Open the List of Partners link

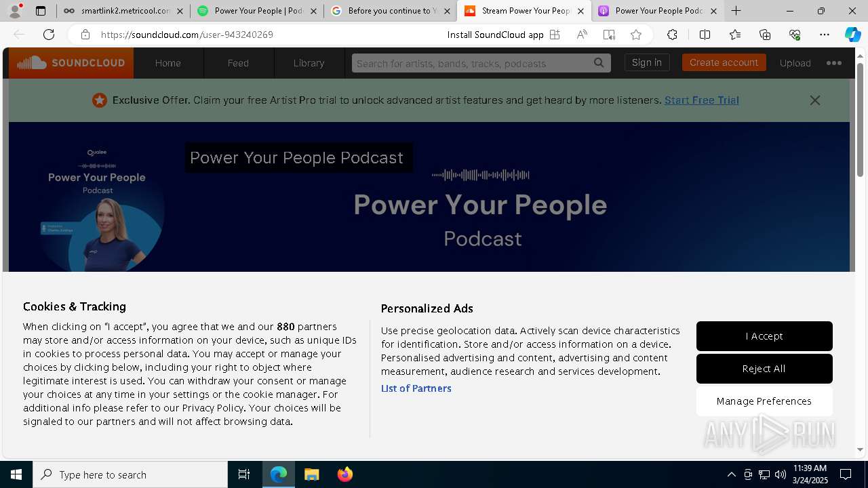tap(416, 388)
